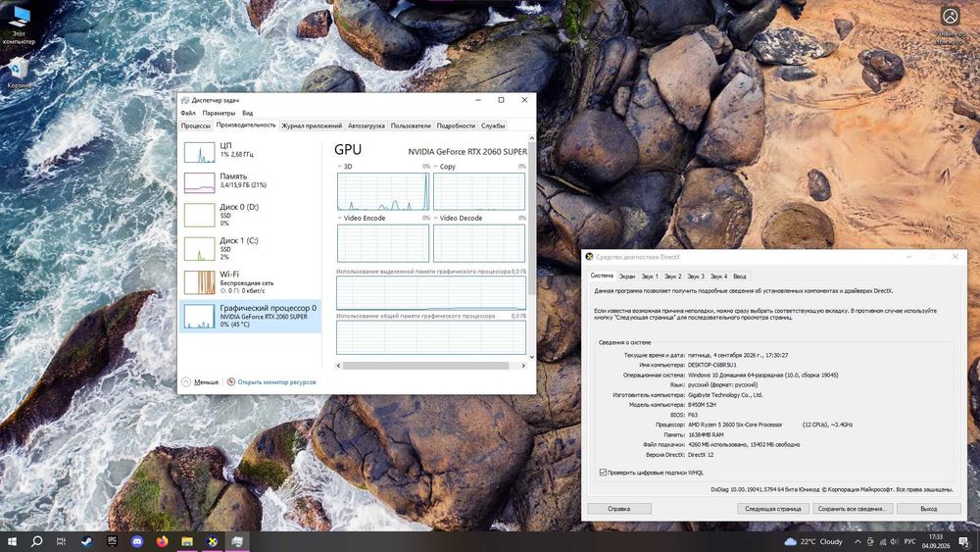Switch to the 'Автозагрузка' tab

point(367,125)
